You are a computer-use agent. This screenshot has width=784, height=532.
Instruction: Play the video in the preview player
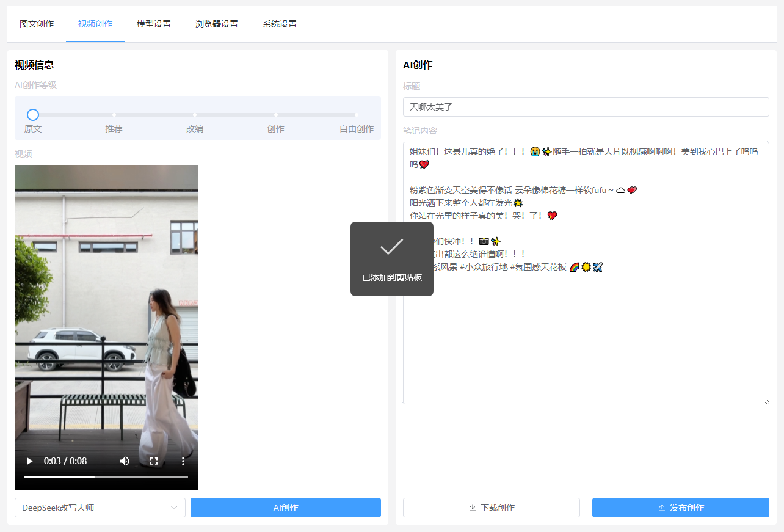[29, 461]
